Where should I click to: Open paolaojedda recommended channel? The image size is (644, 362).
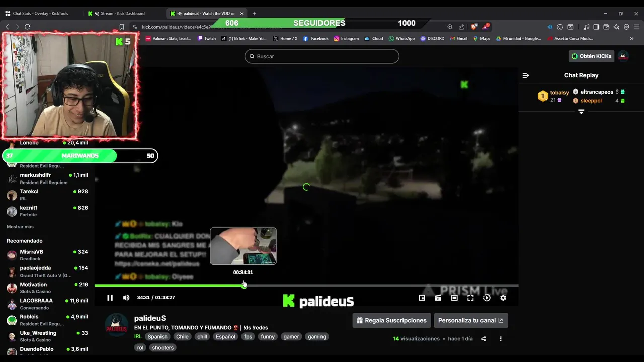(x=47, y=271)
